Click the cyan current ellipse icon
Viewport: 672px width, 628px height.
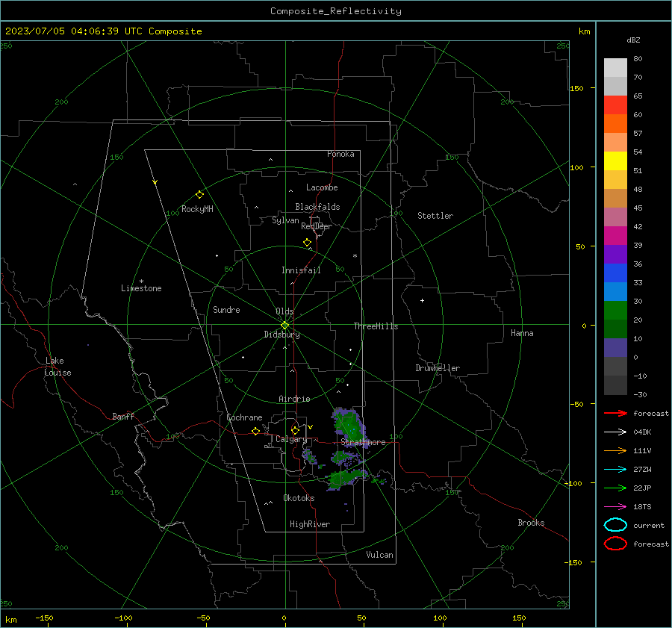(615, 525)
